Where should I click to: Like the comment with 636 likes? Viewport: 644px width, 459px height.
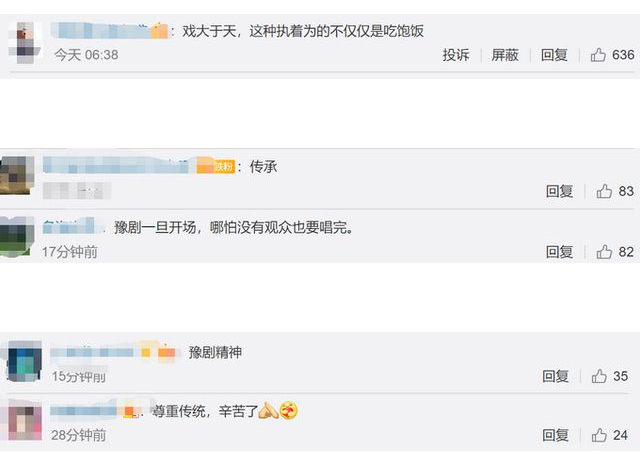tap(600, 55)
